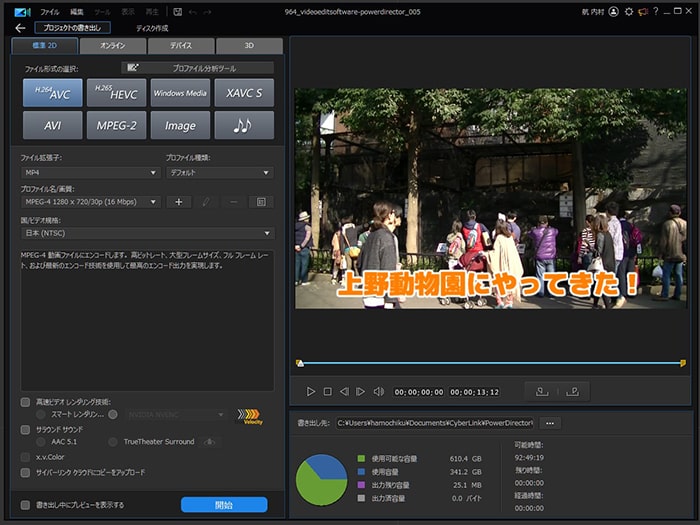Click the blue 開始 start button
700x525 pixels.
point(224,505)
